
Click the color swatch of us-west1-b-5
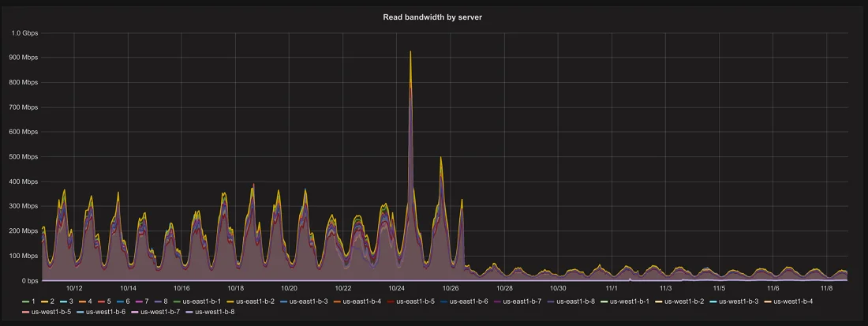(x=26, y=313)
